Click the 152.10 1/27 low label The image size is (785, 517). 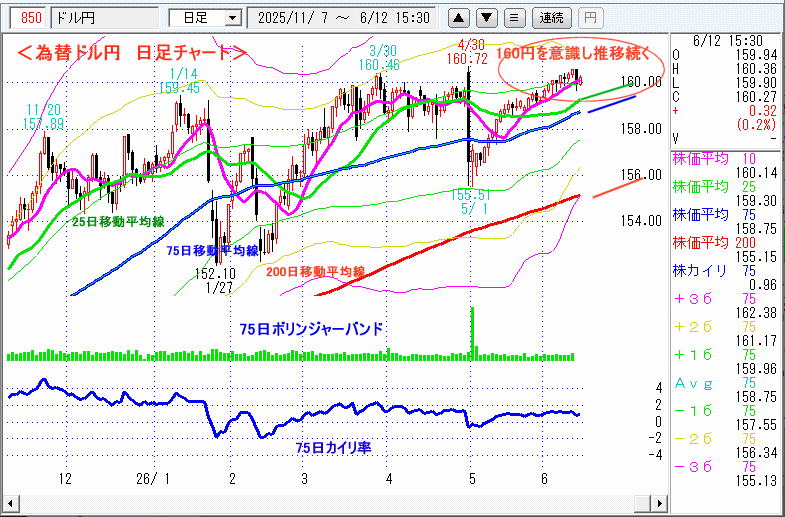216,282
